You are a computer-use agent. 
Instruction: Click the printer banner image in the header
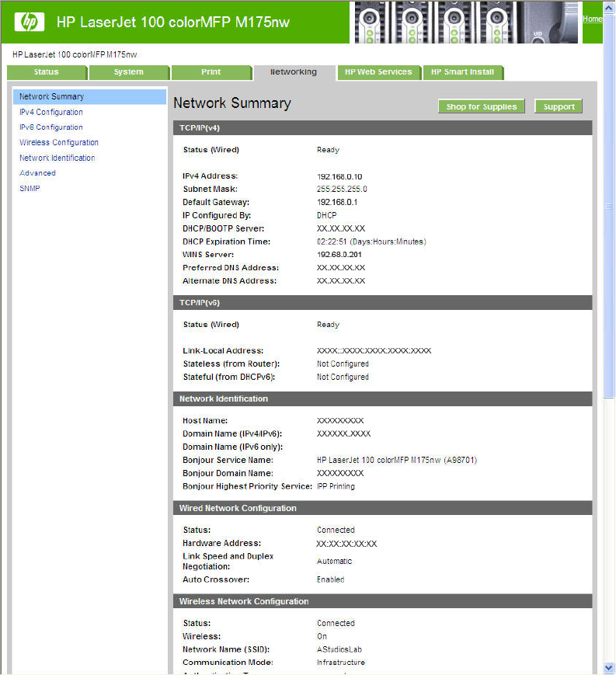(x=464, y=22)
